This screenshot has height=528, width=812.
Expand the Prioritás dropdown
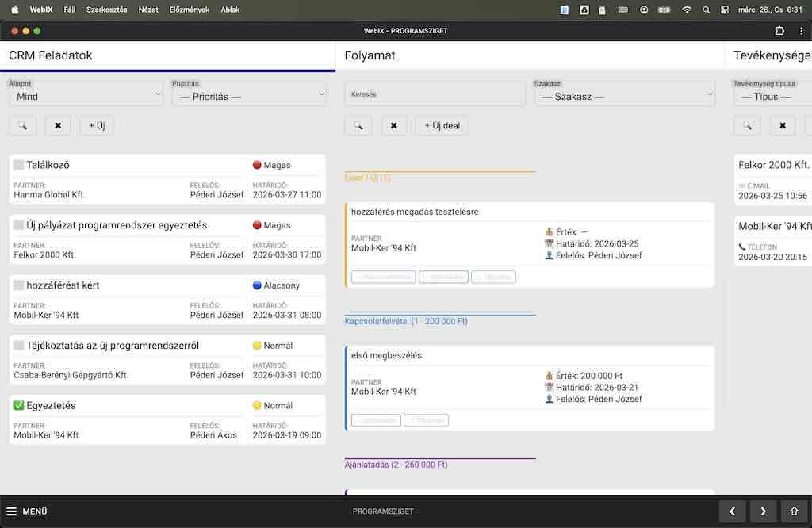click(x=249, y=96)
